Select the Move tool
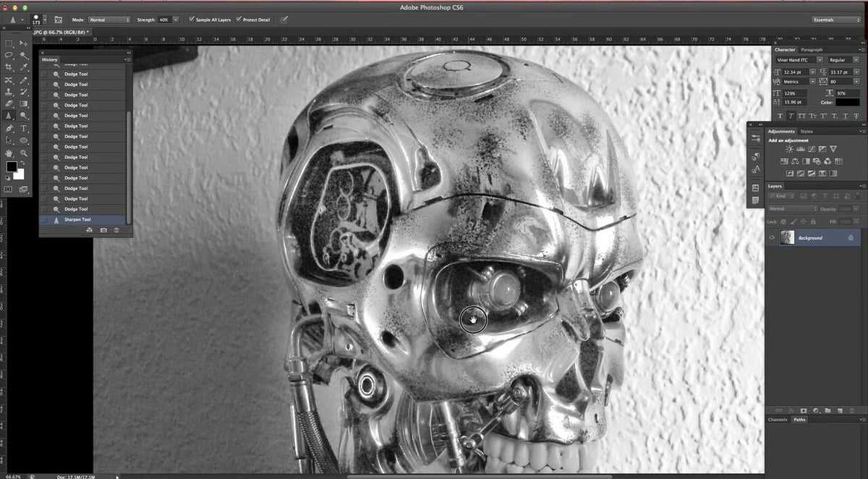Image resolution: width=868 pixels, height=479 pixels. pyautogui.click(x=24, y=43)
